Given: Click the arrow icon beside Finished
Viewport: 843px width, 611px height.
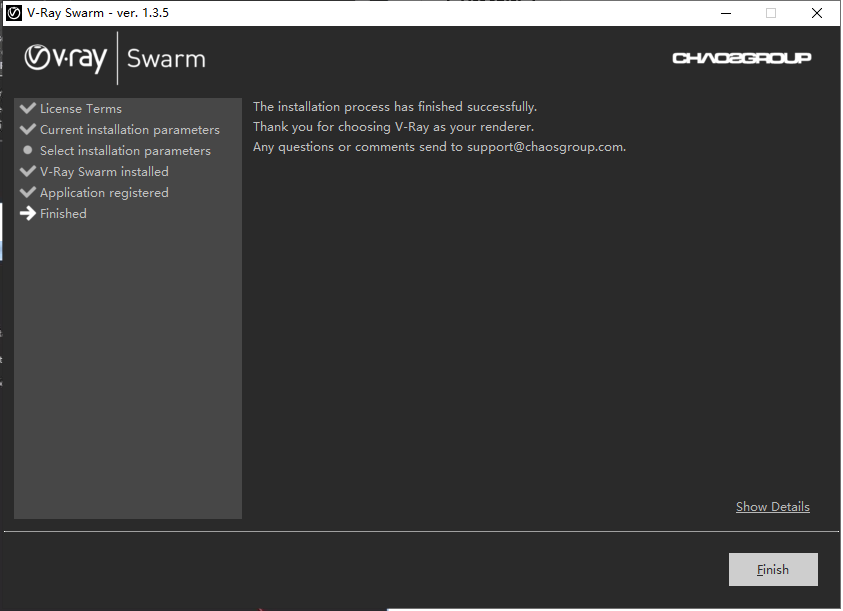Looking at the screenshot, I should click(x=27, y=214).
